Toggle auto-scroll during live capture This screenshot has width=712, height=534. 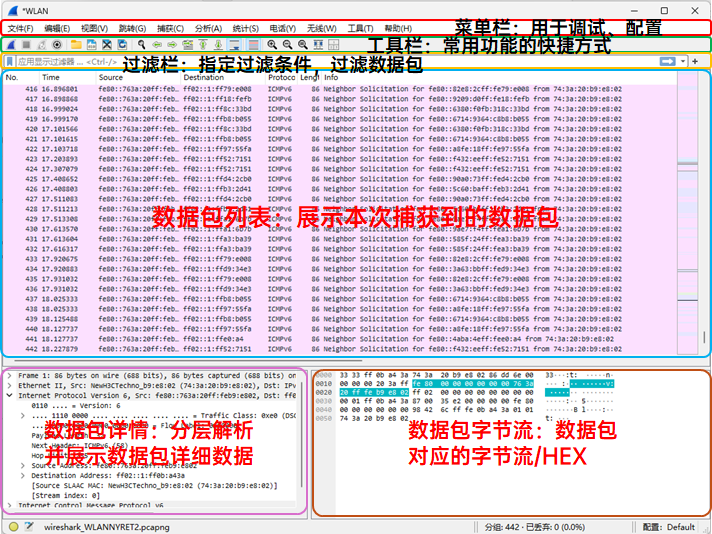coord(234,44)
